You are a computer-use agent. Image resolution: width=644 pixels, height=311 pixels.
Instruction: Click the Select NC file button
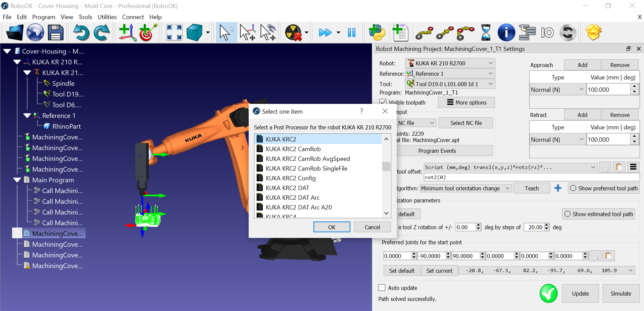click(x=465, y=123)
